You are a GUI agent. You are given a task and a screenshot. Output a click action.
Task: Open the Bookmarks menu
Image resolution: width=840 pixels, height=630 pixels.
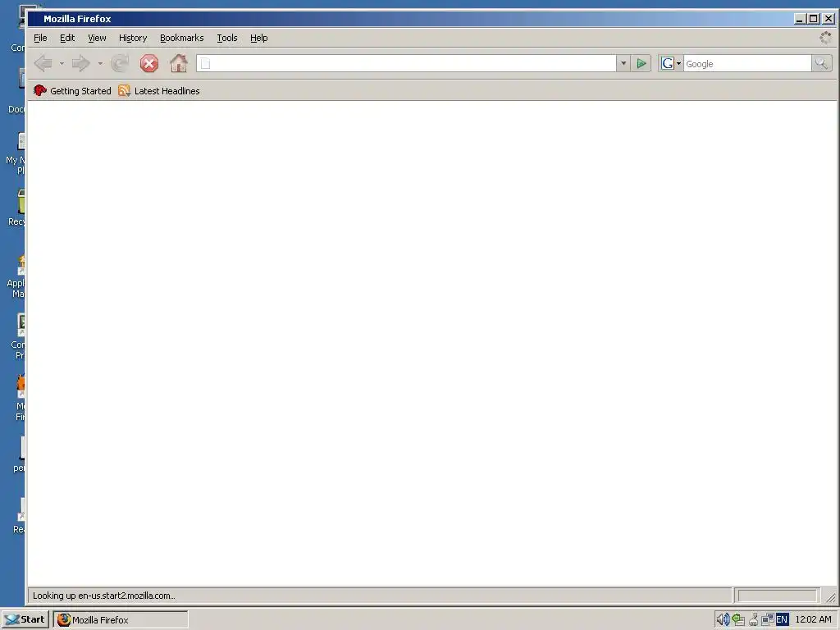tap(181, 38)
